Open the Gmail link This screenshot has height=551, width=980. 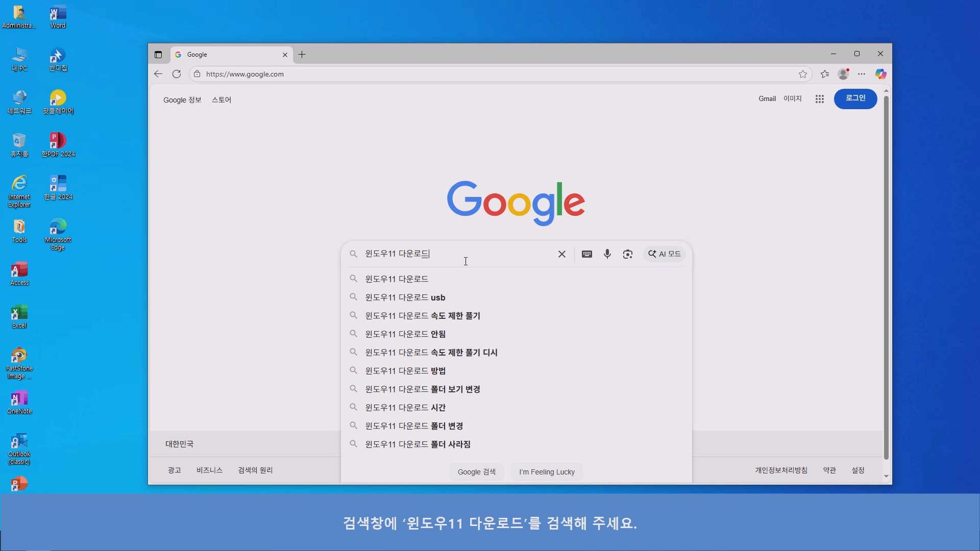click(x=767, y=99)
